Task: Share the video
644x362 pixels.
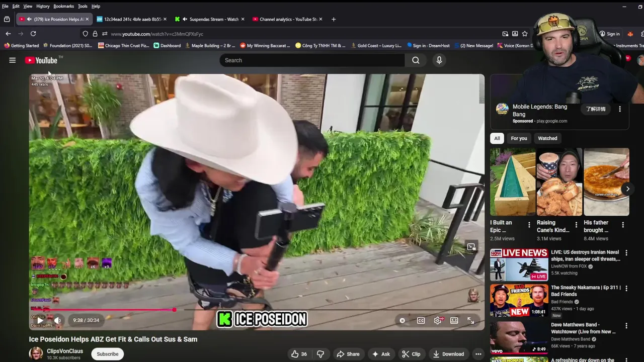Action: (348, 354)
